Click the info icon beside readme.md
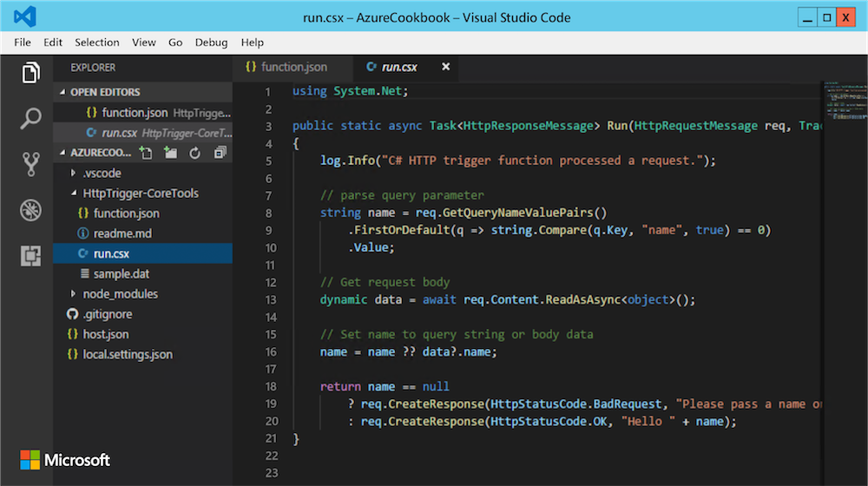This screenshot has height=486, width=868. click(83, 233)
